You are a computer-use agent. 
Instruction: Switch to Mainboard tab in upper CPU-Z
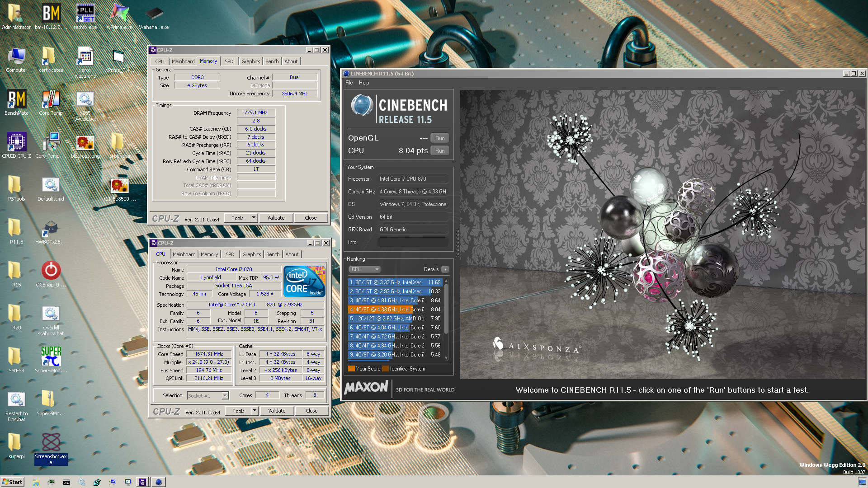(x=183, y=61)
